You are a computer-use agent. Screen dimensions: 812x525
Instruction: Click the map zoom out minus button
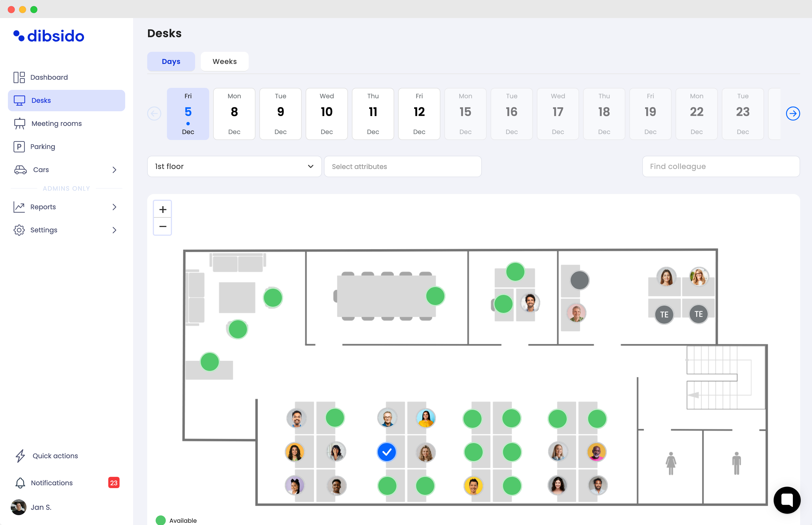click(x=163, y=226)
